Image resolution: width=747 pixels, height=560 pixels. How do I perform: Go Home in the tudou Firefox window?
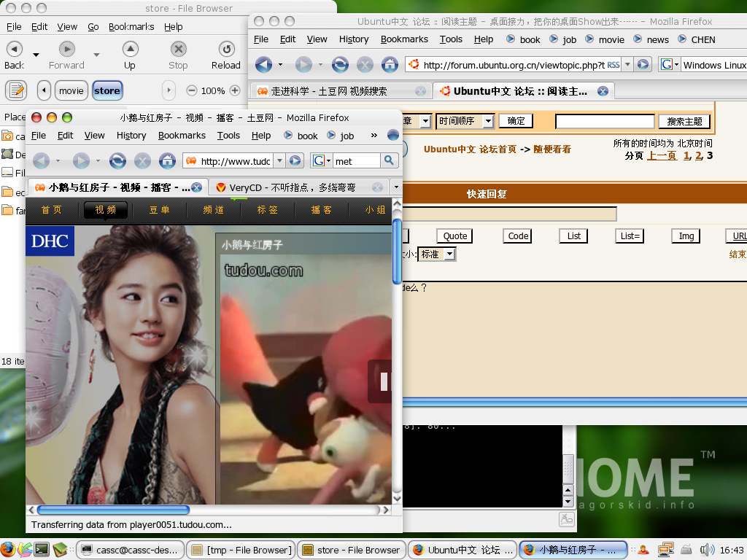click(167, 161)
